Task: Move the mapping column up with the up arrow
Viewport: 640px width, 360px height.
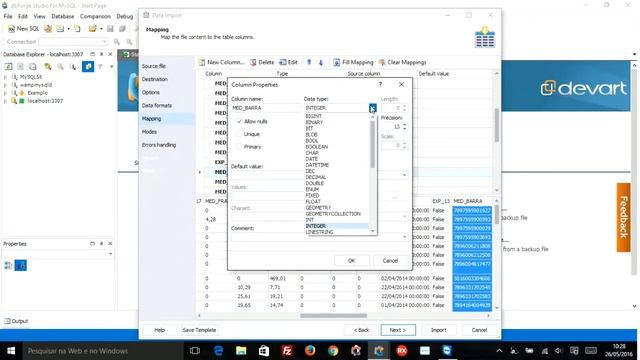Action: pyautogui.click(x=309, y=62)
